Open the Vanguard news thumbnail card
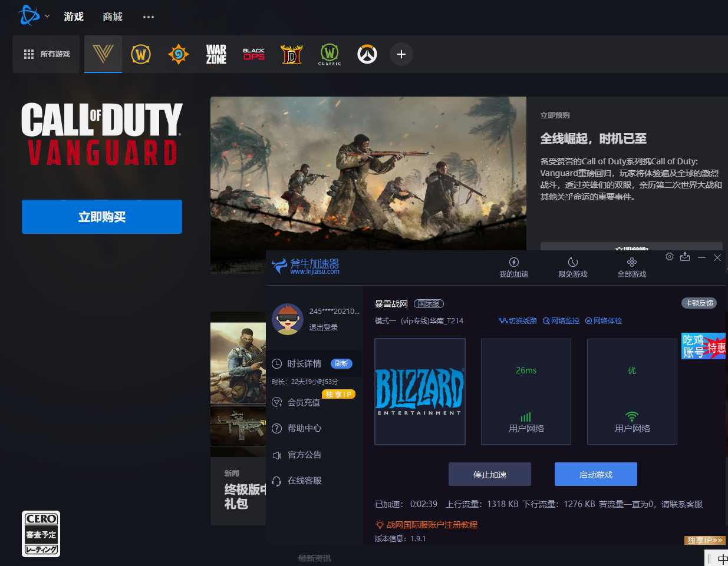Viewport: 728px width, 566px height. 238,384
